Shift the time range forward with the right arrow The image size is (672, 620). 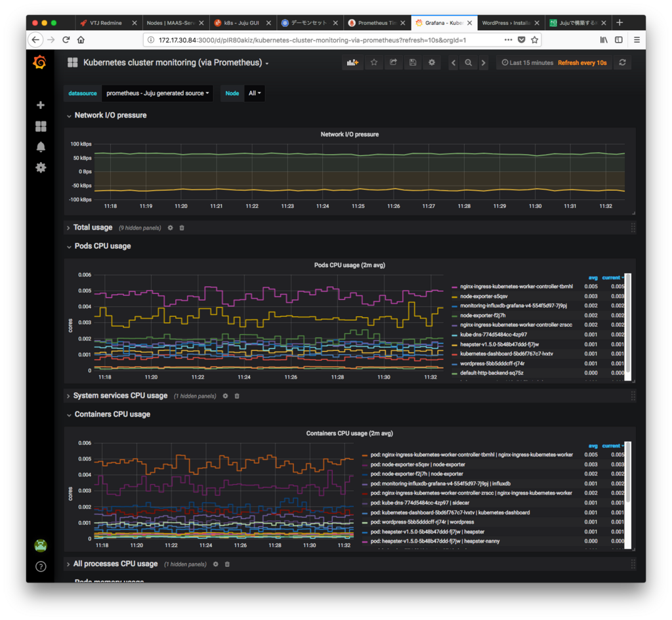pos(484,62)
